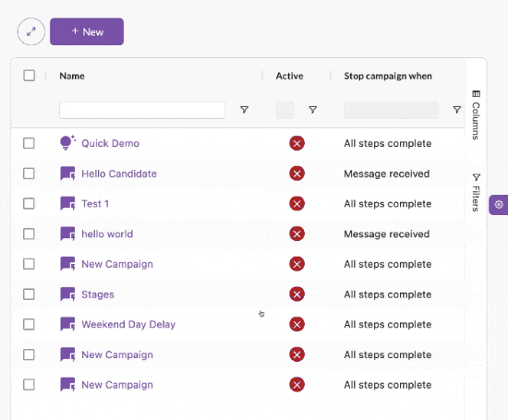This screenshot has width=508, height=420.
Task: Open the purple settings gear tab
Action: 498,205
